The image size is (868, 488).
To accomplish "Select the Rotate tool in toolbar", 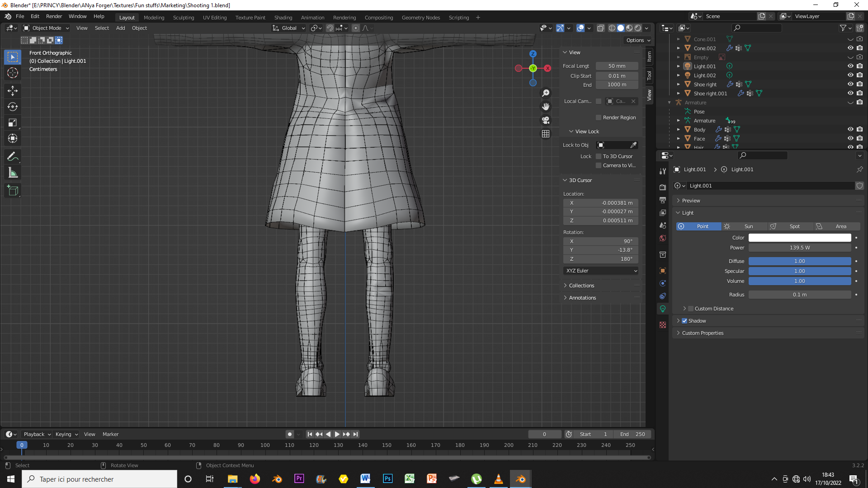I will pos(13,107).
